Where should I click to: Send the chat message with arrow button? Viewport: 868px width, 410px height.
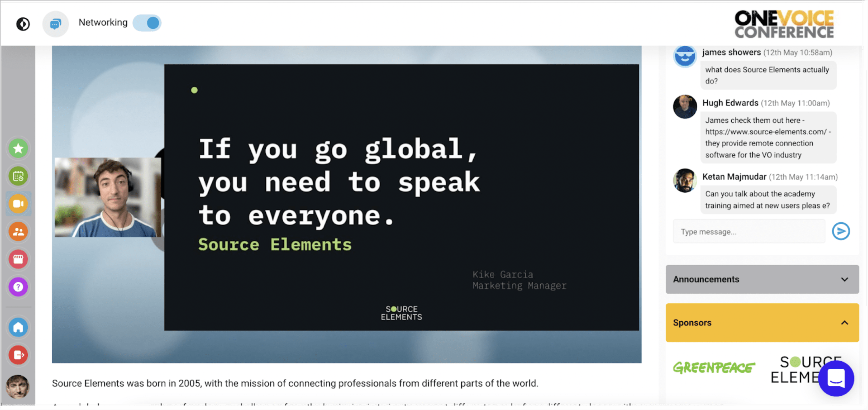coord(841,231)
